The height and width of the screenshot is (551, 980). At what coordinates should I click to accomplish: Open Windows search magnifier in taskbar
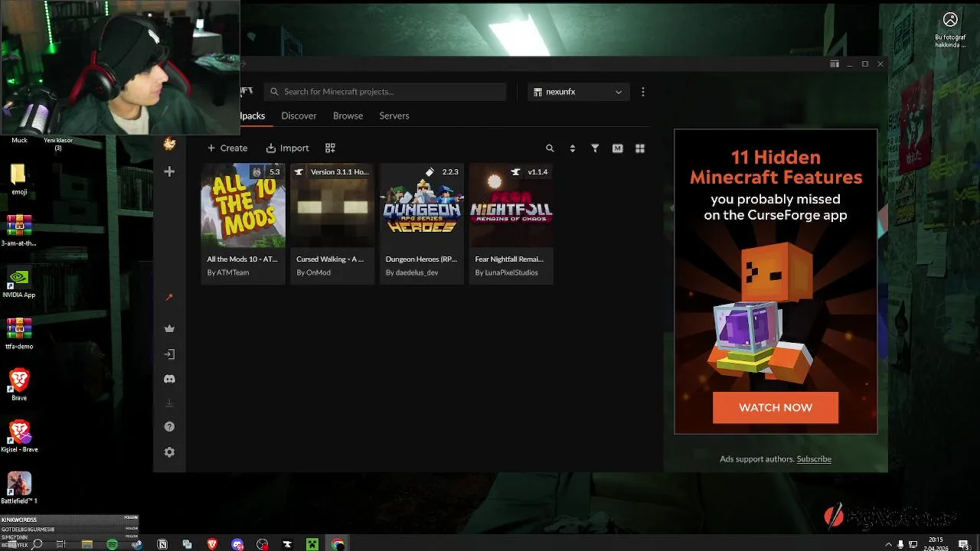37,544
